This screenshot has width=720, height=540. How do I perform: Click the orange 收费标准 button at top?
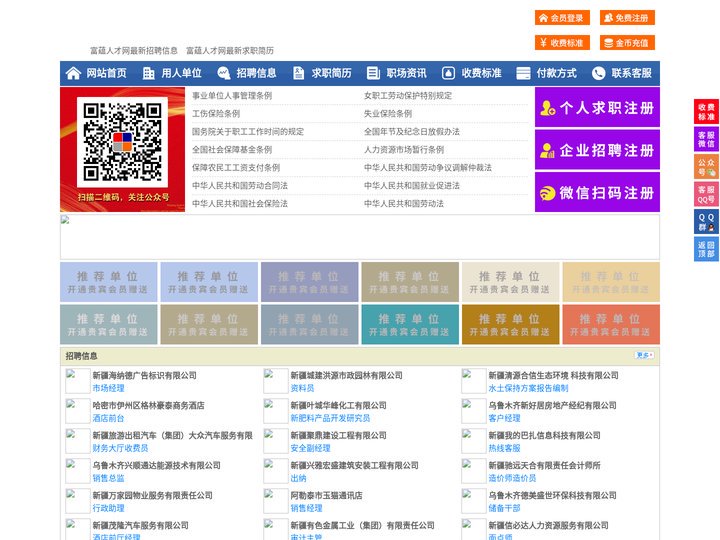click(562, 43)
